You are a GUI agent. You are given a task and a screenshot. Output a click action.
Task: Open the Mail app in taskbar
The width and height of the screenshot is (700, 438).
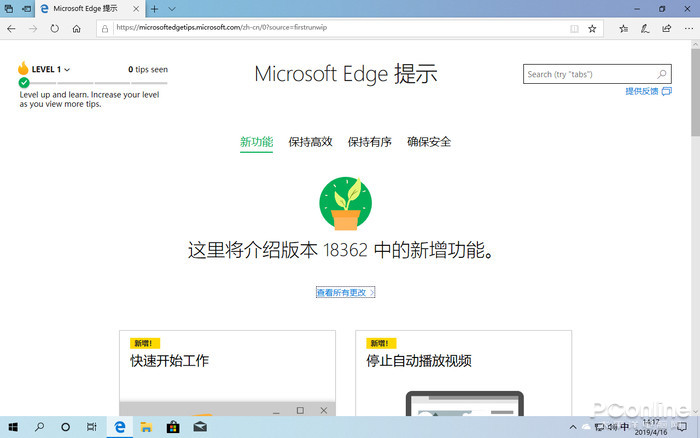pyautogui.click(x=200, y=427)
